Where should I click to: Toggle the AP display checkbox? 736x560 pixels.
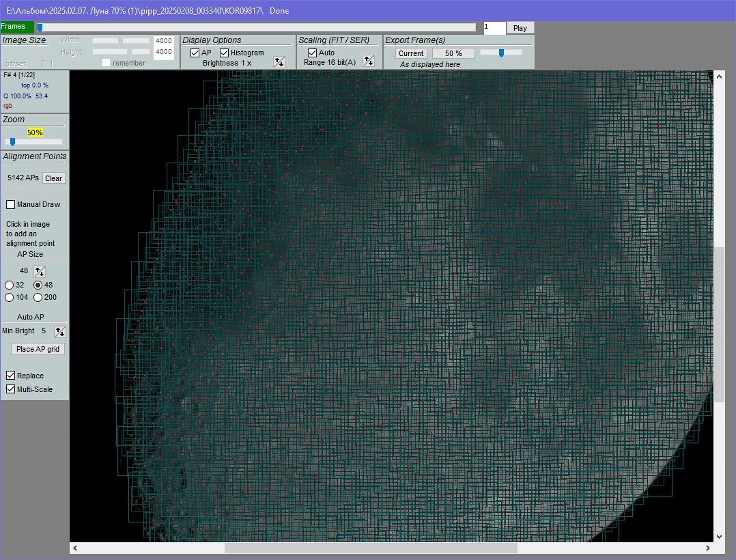[x=195, y=53]
